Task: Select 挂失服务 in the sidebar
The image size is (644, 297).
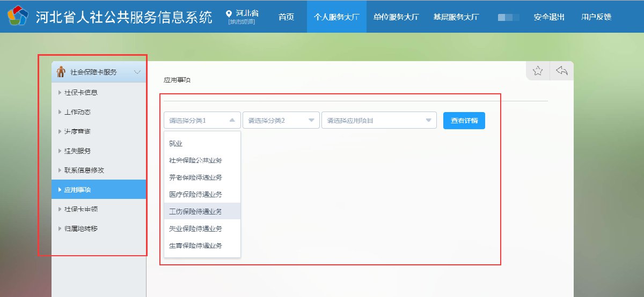Action: pyautogui.click(x=77, y=151)
